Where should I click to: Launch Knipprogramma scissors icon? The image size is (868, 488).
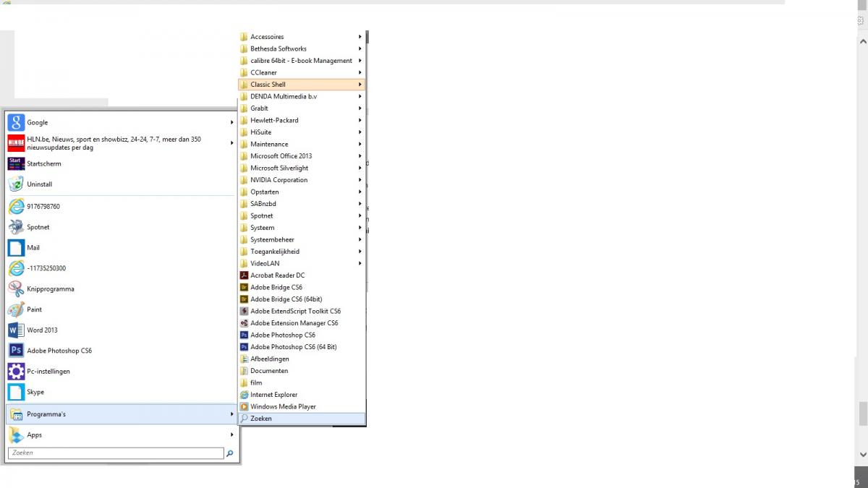point(16,288)
